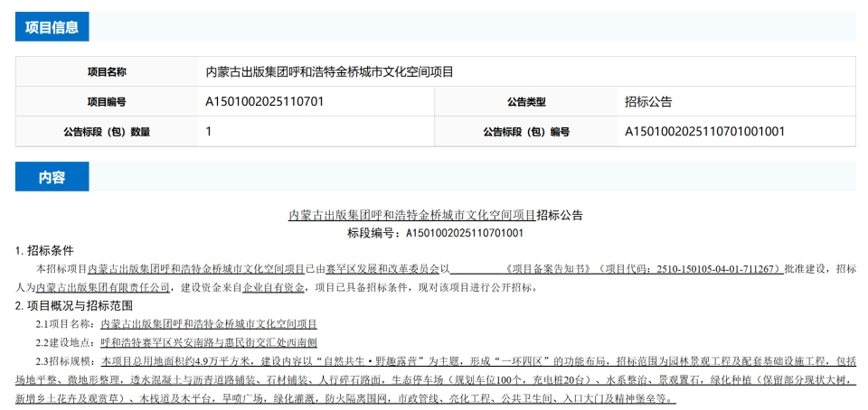Viewport: 868px width, 410px height.
Task: Click underlined 内蒙古出版集团有限责任公司
Action: click(103, 288)
